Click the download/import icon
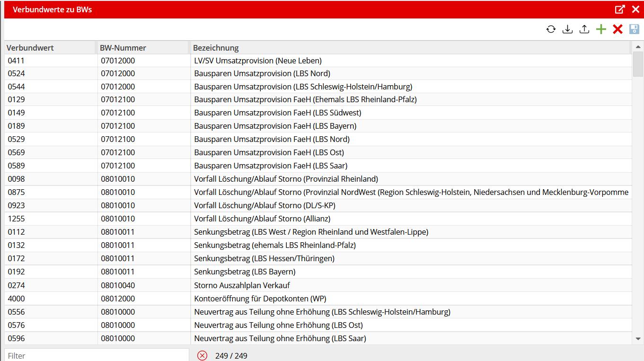Viewport: 644px width, 361px height. 567,29
